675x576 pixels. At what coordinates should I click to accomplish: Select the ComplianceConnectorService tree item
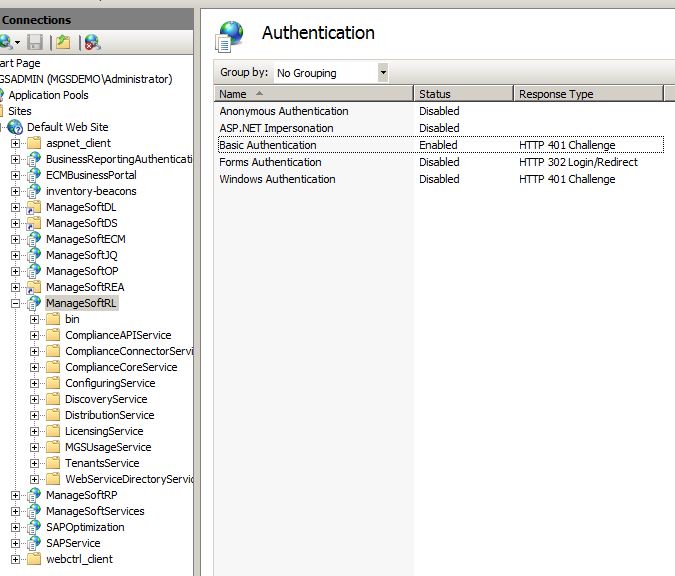coord(129,351)
